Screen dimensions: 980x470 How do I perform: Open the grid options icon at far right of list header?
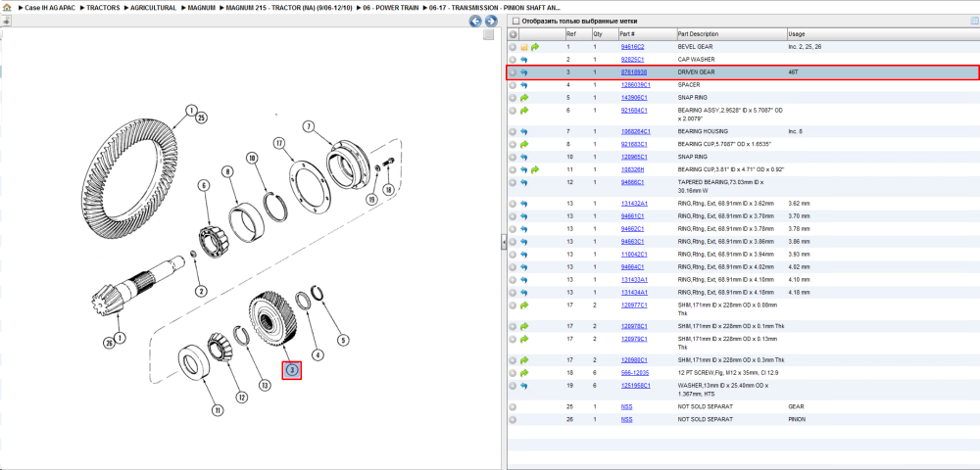pyautogui.click(x=973, y=22)
